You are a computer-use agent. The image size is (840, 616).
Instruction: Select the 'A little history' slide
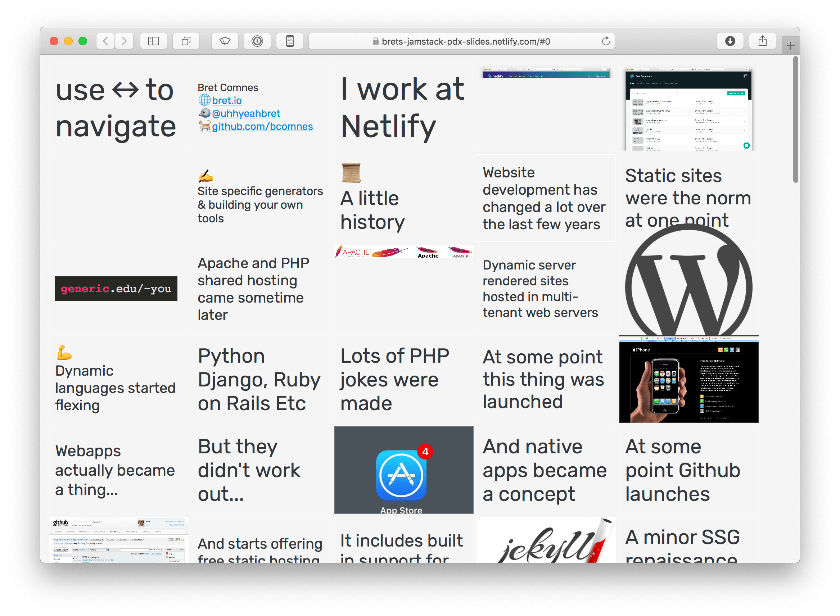[403, 198]
